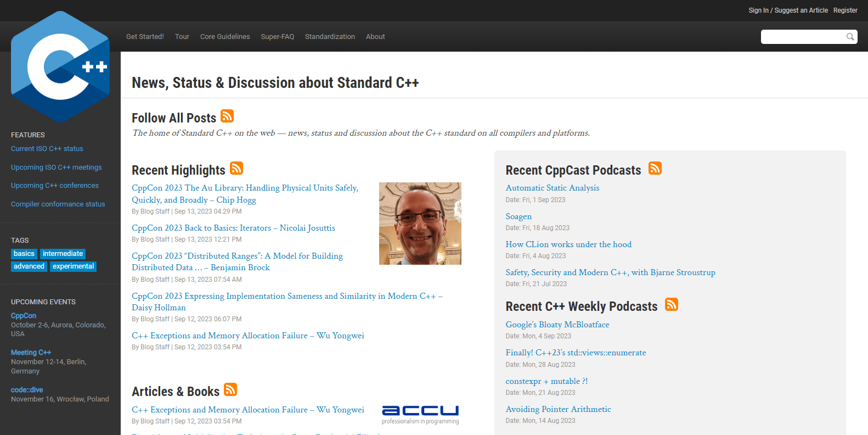This screenshot has width=868, height=435.
Task: Open Safety, Security and Modern C++ podcast
Action: 611,272
